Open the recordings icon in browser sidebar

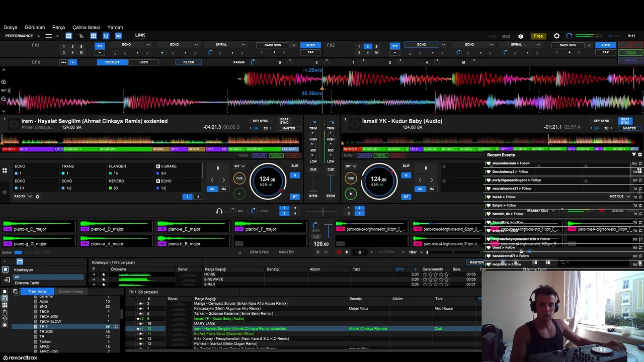5,325
